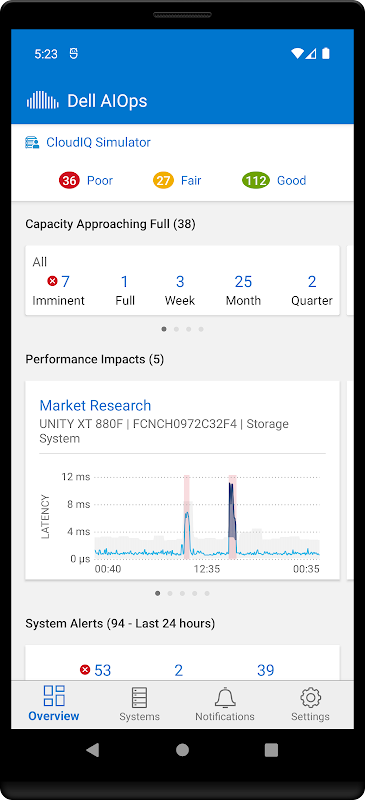The width and height of the screenshot is (365, 800).
Task: Open the Notifications bell tab
Action: pos(225,704)
